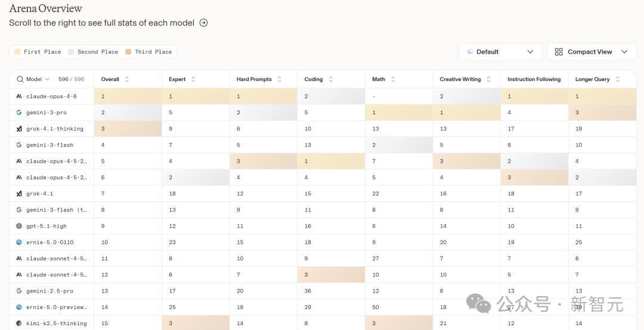Click the search magnifier icon in Model header
The width and height of the screenshot is (644, 330).
20,79
